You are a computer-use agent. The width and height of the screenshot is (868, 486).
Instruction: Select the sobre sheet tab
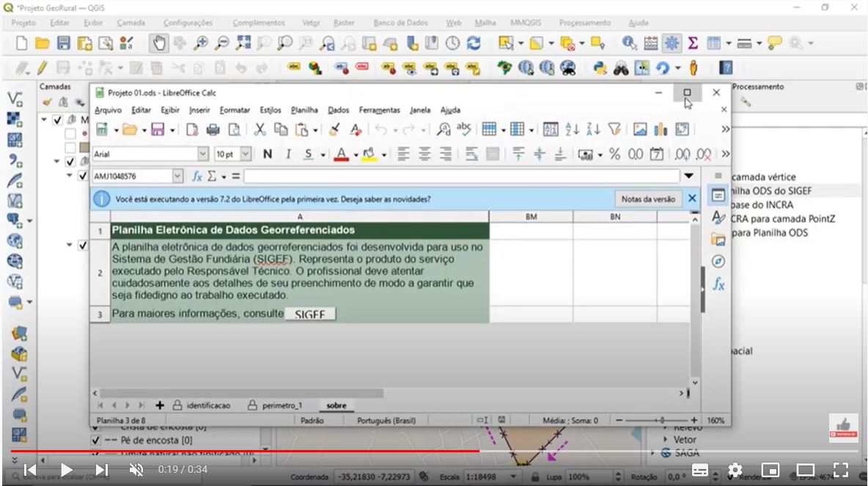pyautogui.click(x=336, y=406)
